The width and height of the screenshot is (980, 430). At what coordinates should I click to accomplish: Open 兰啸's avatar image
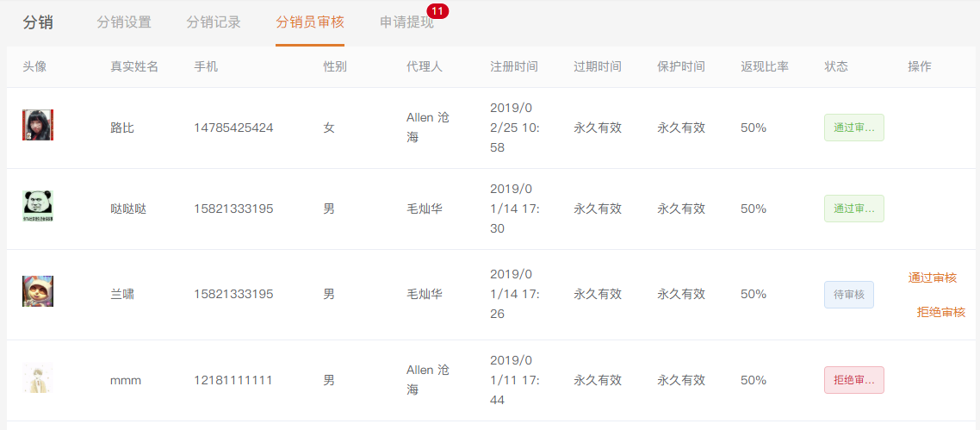pos(38,291)
